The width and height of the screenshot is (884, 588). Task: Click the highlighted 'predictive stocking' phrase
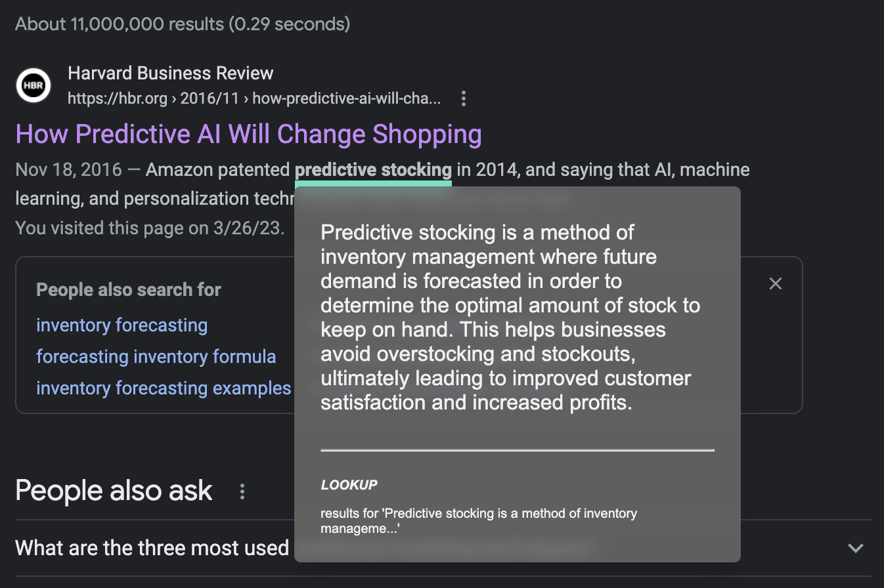pos(373,170)
